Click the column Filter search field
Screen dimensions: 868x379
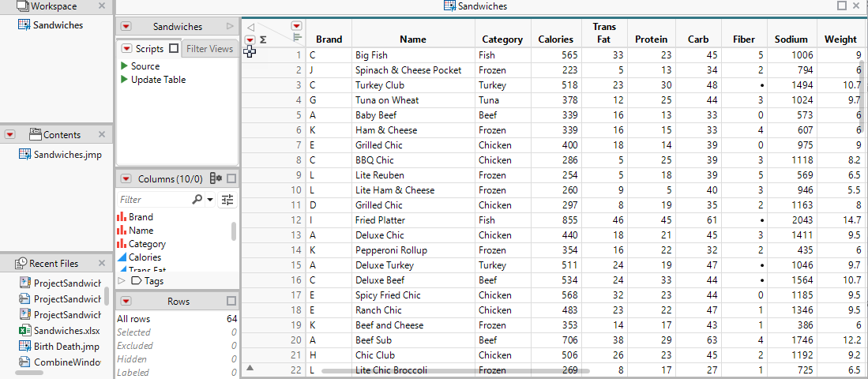pos(154,199)
